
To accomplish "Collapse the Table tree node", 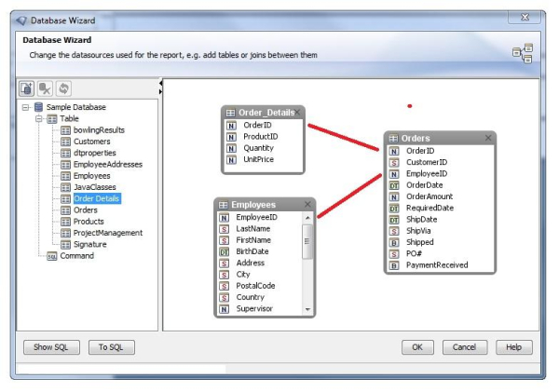I will tap(38, 119).
